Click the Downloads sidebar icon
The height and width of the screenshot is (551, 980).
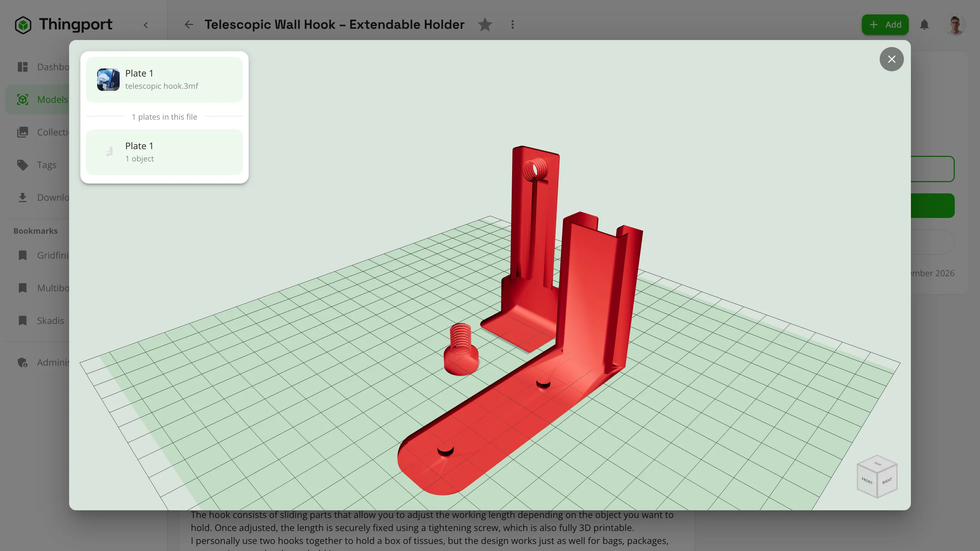[23, 198]
